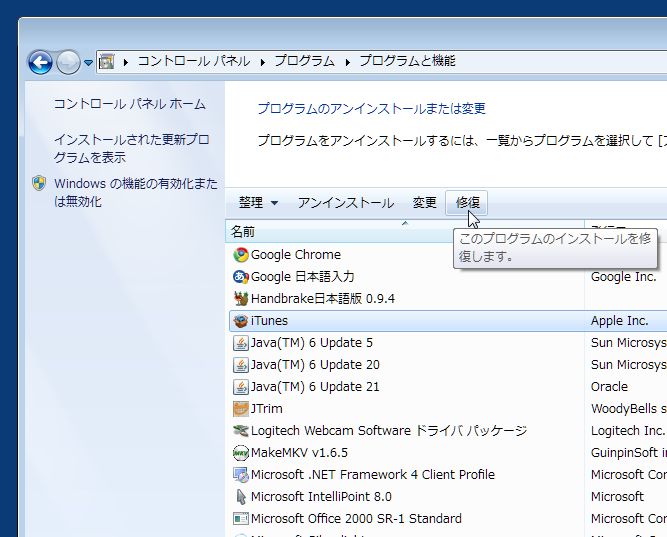
Task: Click プログラムのアンインストールまたは変更 heading
Action: 371,109
